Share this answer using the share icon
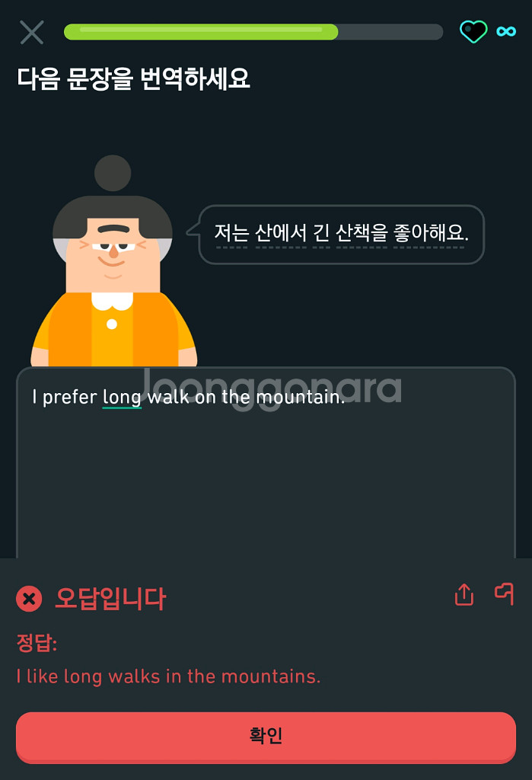532x780 pixels. click(x=464, y=594)
